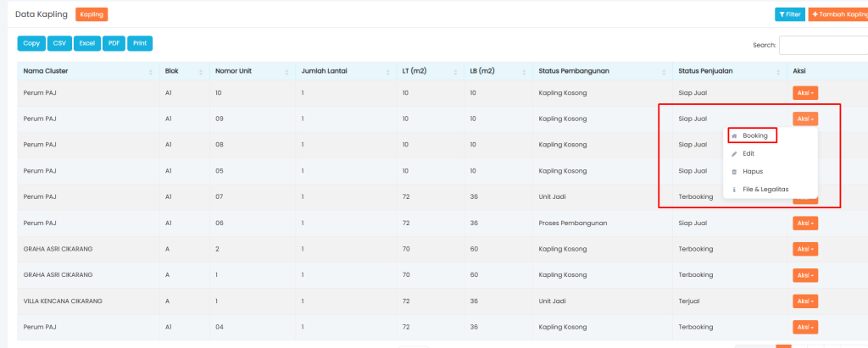This screenshot has width=868, height=348.
Task: Open Aksi dropdown for Villa Kencana Cikarang
Action: coord(804,301)
